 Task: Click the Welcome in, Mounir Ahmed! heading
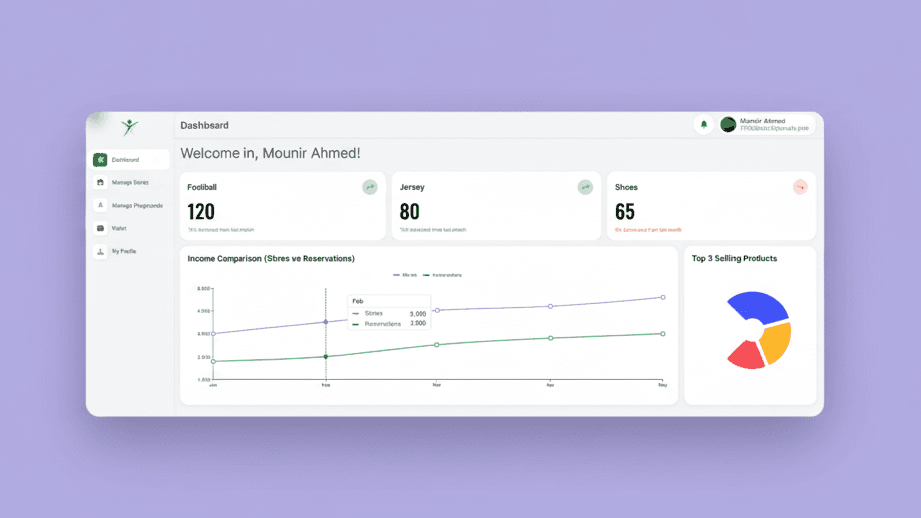270,153
